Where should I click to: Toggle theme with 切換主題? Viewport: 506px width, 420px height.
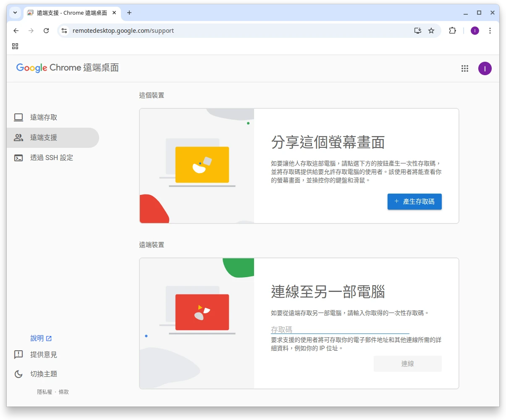[x=43, y=374]
